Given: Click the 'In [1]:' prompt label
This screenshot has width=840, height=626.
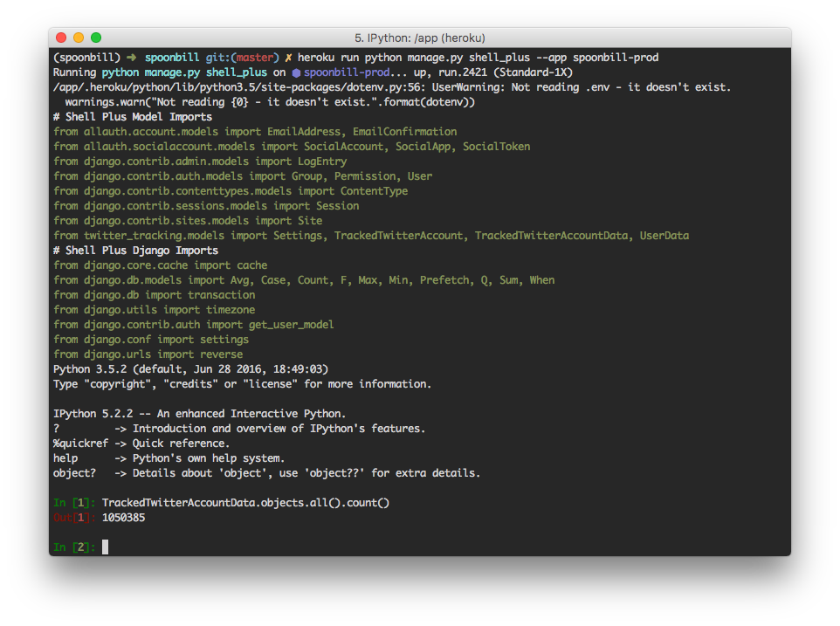Looking at the screenshot, I should pos(74,502).
